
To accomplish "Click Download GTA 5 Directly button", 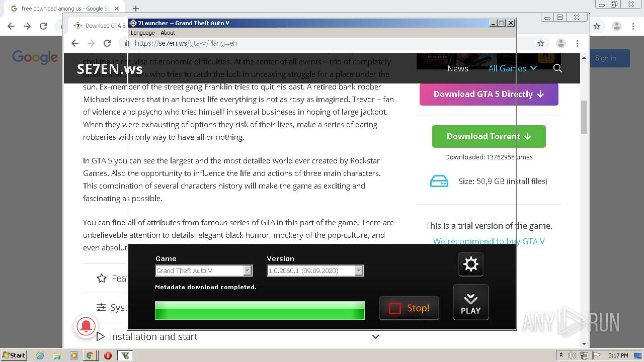I will tap(489, 94).
